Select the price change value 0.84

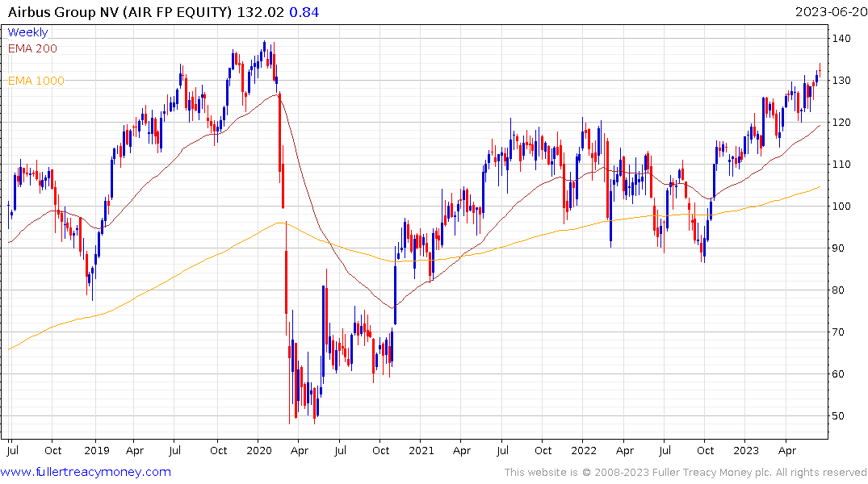(x=304, y=12)
